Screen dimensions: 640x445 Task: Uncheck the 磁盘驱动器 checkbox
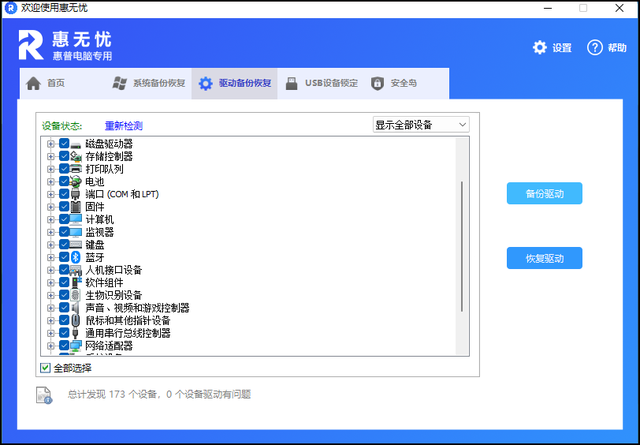(64, 144)
